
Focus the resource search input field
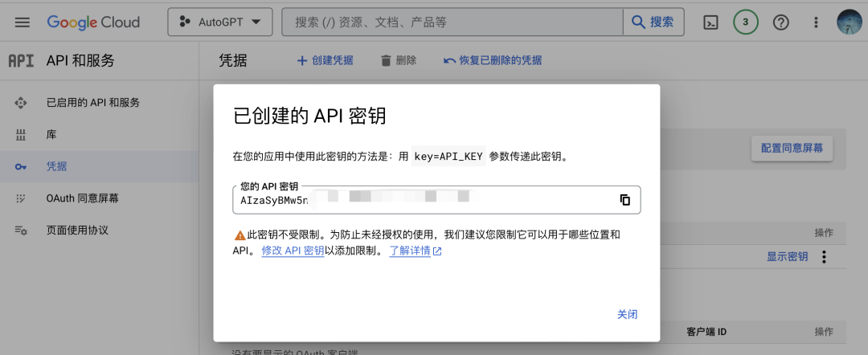click(x=452, y=22)
